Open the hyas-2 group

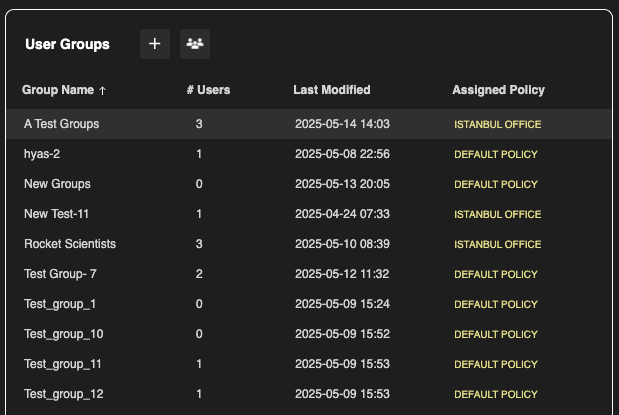pyautogui.click(x=44, y=154)
